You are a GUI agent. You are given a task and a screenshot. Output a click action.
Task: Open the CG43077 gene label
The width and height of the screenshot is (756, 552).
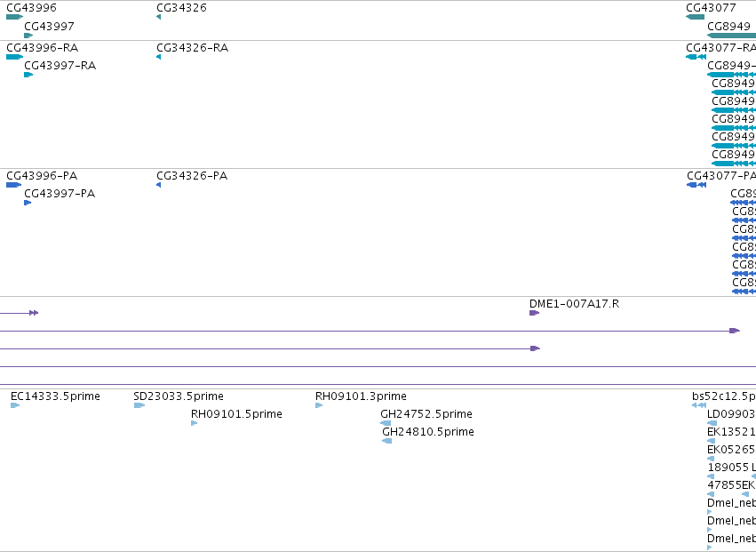pyautogui.click(x=711, y=8)
